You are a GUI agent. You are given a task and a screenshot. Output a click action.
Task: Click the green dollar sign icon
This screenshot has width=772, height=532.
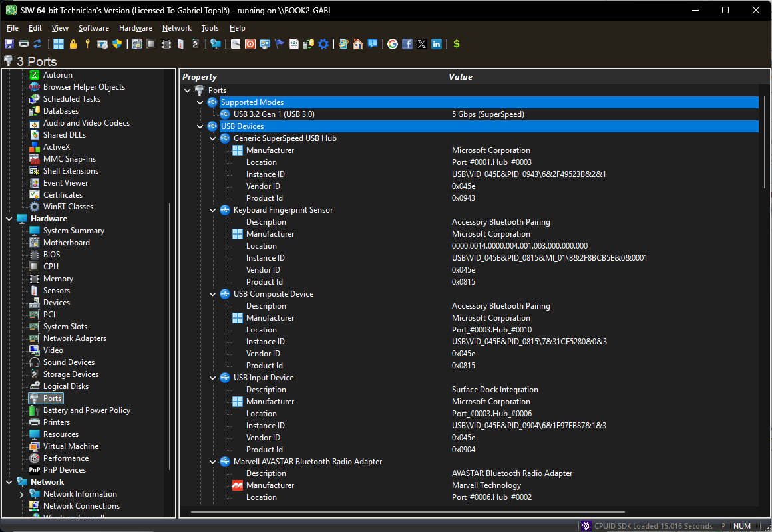457,44
